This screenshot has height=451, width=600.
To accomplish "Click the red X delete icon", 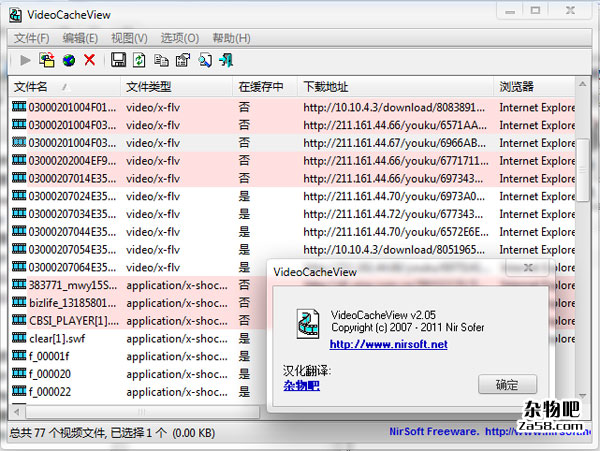I will (90, 60).
